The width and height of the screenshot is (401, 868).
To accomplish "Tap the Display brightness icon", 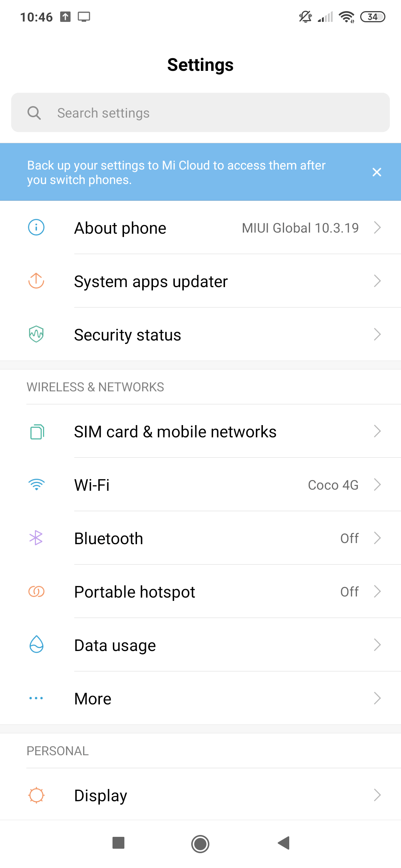I will [x=36, y=795].
